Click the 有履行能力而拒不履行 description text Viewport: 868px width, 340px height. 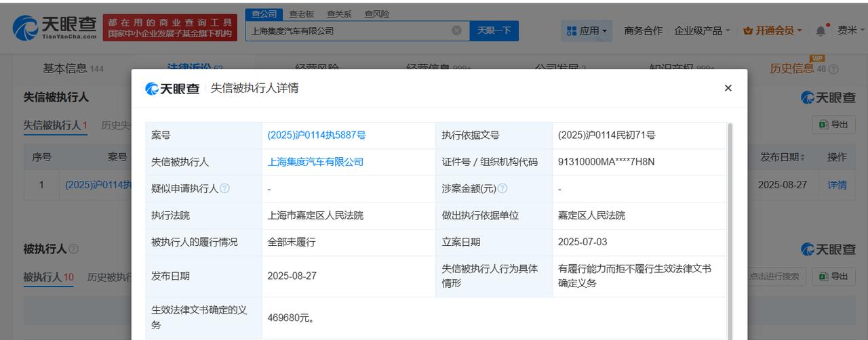tap(634, 276)
